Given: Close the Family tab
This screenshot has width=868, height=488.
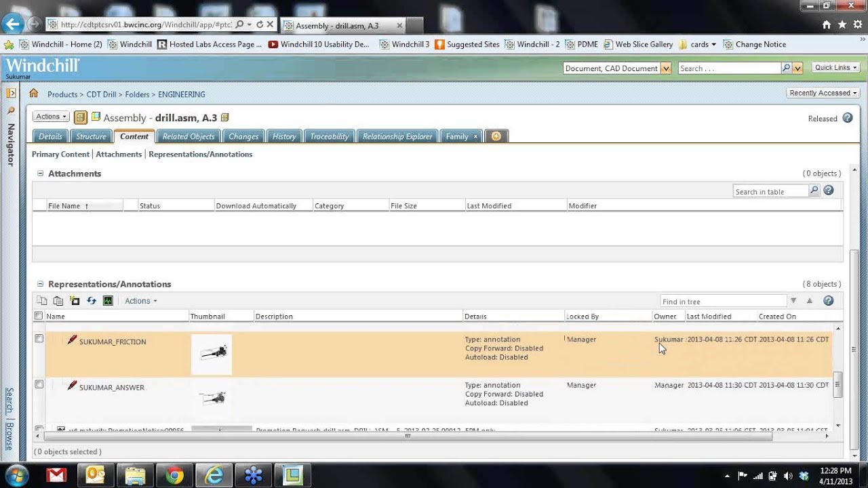Looking at the screenshot, I should 475,137.
